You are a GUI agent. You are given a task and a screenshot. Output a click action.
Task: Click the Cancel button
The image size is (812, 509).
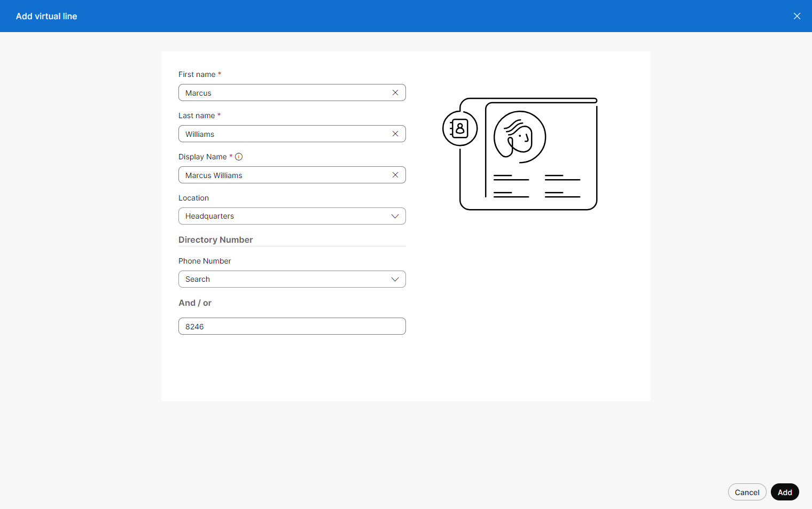tap(747, 492)
